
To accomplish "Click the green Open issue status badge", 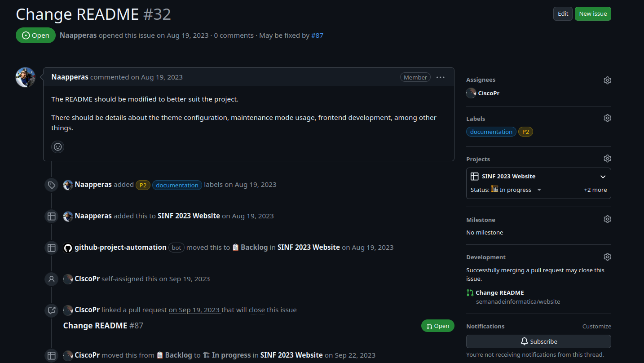I will (35, 35).
